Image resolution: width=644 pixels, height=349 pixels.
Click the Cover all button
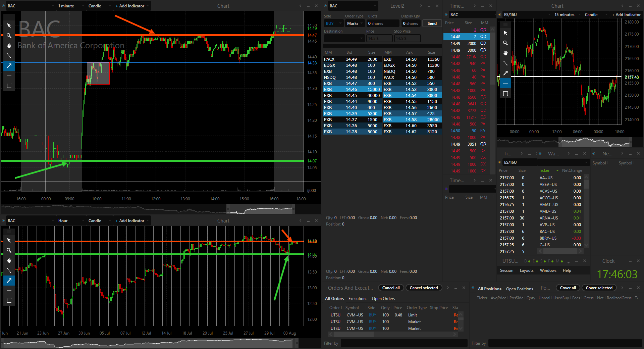(568, 288)
